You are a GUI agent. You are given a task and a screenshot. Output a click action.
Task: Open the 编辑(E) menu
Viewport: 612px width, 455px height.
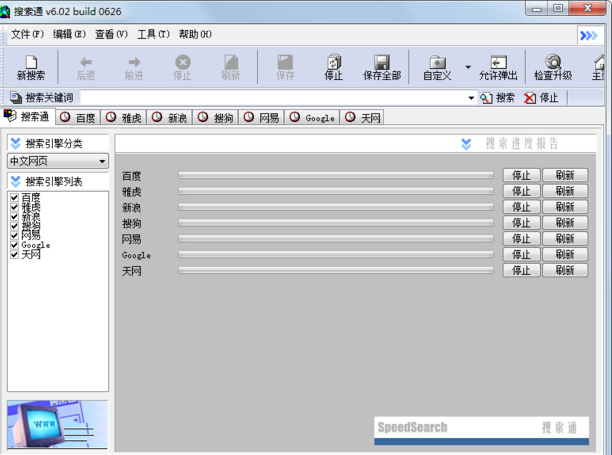click(69, 34)
